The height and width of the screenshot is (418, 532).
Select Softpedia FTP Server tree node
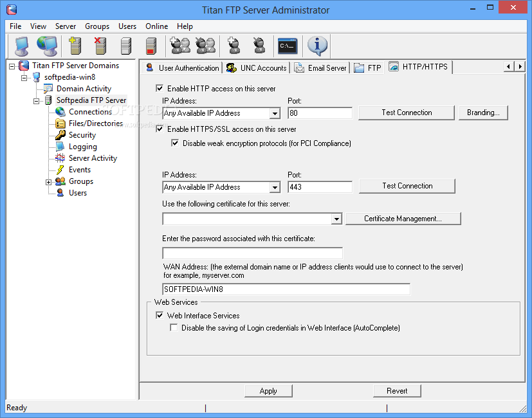point(91,100)
